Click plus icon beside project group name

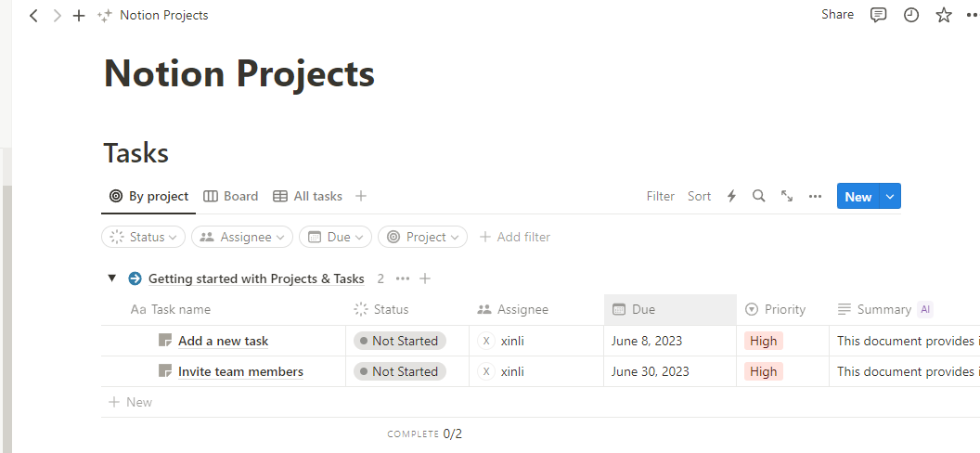tap(425, 278)
